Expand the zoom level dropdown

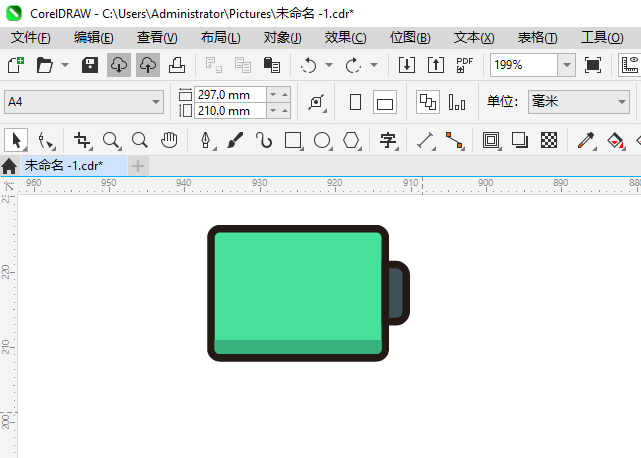pos(567,65)
